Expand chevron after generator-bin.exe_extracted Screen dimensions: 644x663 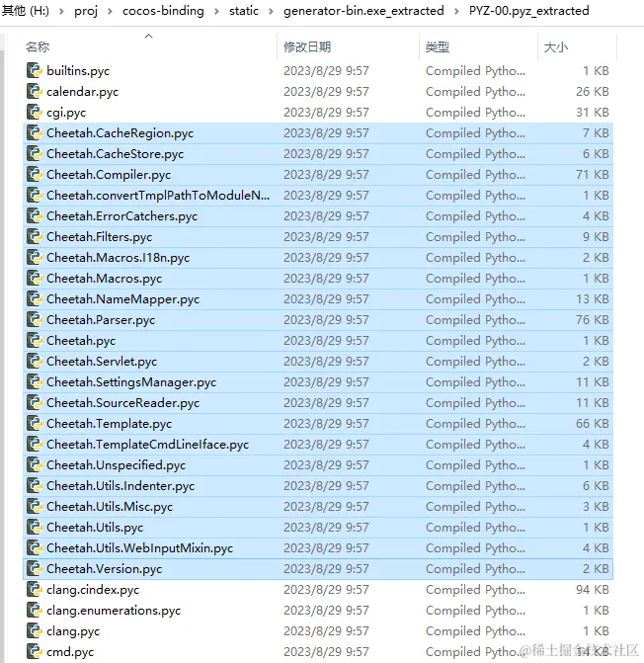[456, 11]
